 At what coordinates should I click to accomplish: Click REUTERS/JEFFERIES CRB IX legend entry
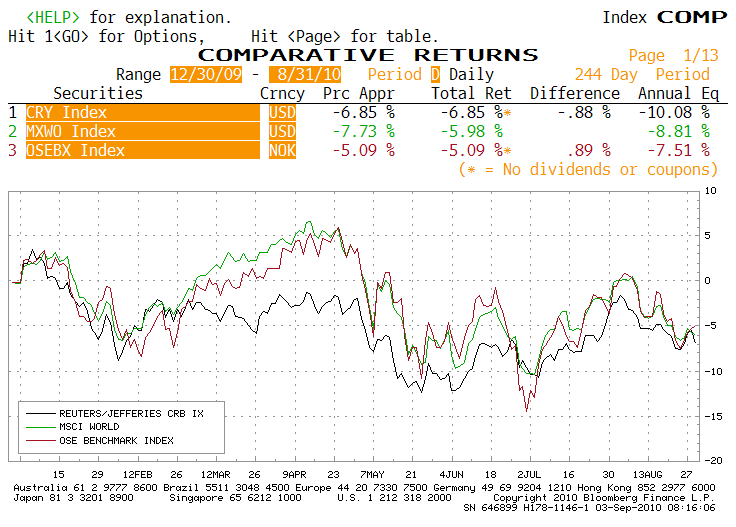131,413
